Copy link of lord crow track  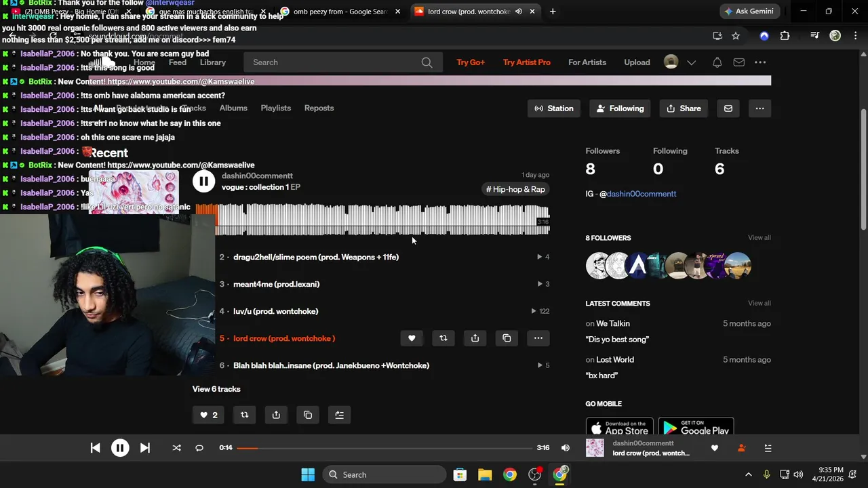point(507,338)
